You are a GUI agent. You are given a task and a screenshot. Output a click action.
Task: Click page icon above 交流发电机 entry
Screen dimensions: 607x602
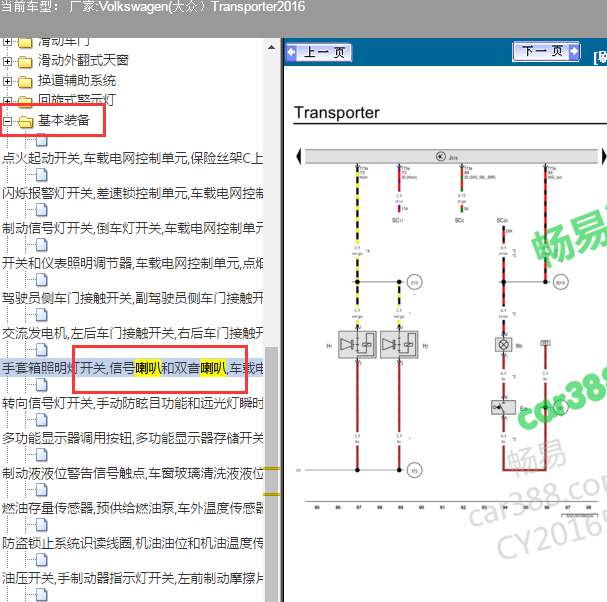(42, 315)
